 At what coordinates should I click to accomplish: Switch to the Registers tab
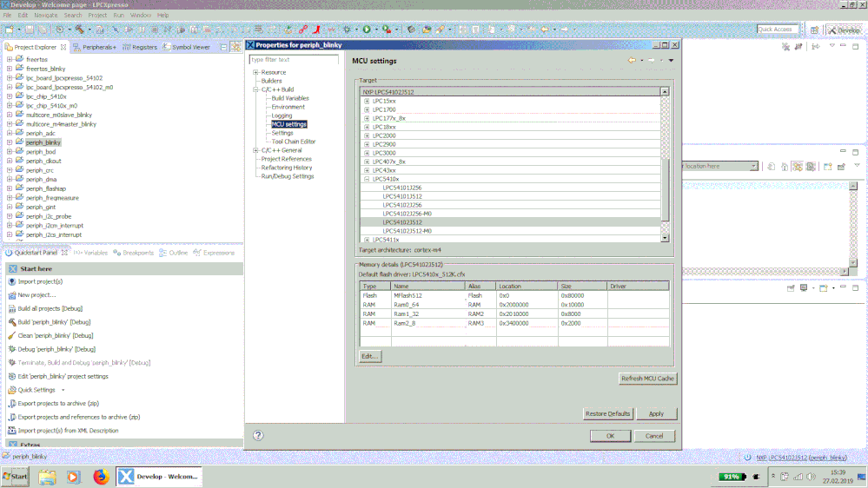pos(140,47)
